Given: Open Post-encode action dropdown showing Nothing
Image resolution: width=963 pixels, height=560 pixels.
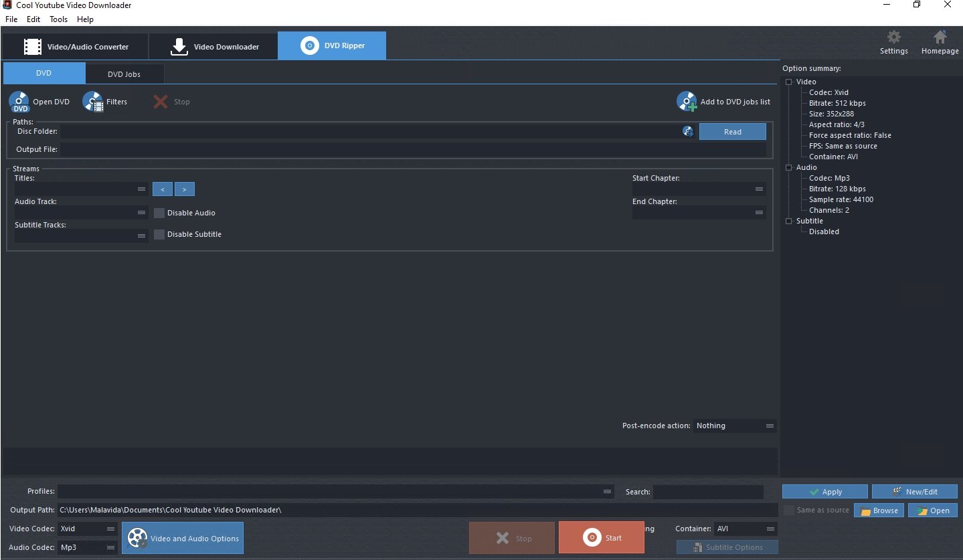Looking at the screenshot, I should 735,426.
